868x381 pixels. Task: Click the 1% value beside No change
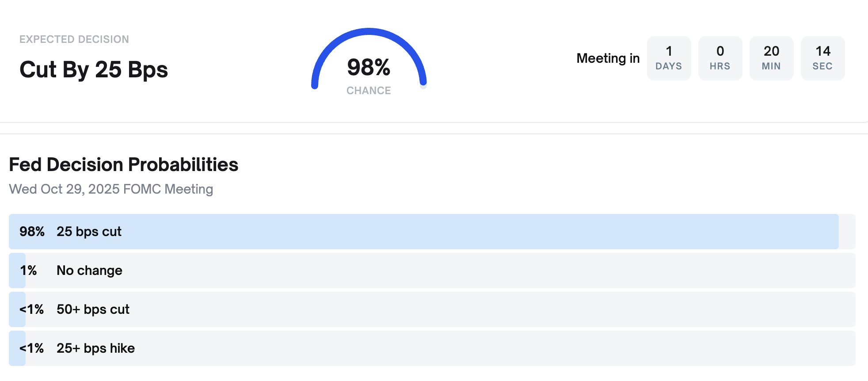(x=28, y=271)
